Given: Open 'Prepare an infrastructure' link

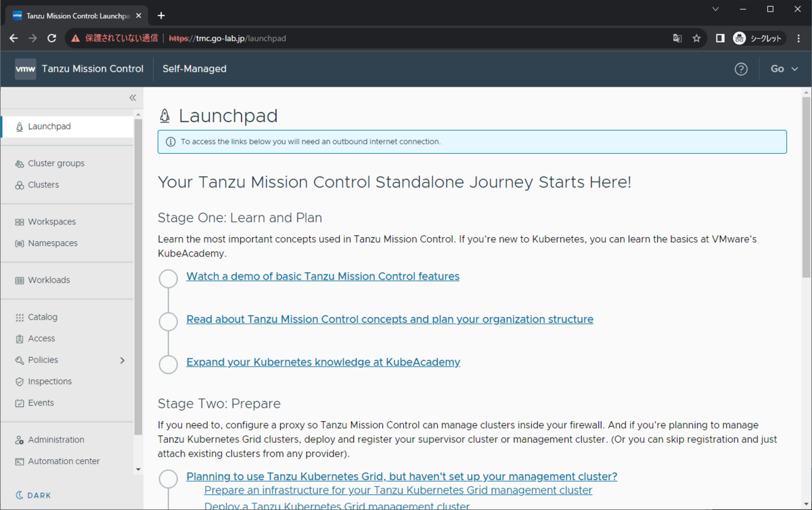Looking at the screenshot, I should (398, 490).
